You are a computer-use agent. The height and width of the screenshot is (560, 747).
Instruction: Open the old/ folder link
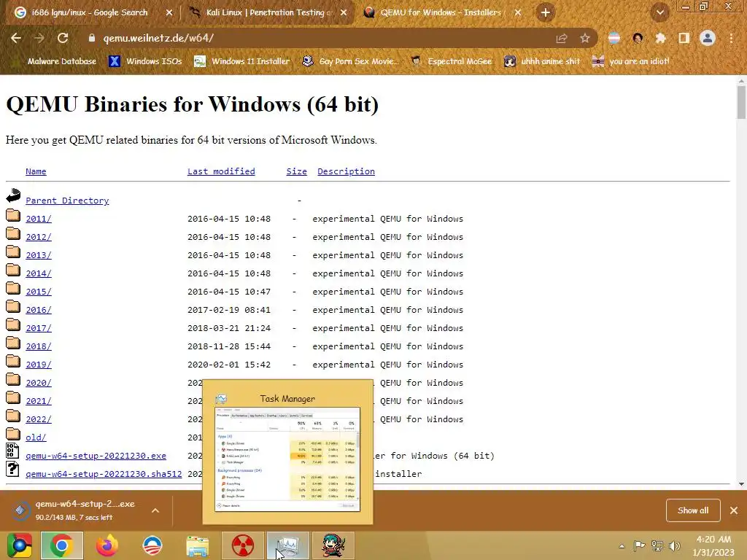[x=36, y=437]
